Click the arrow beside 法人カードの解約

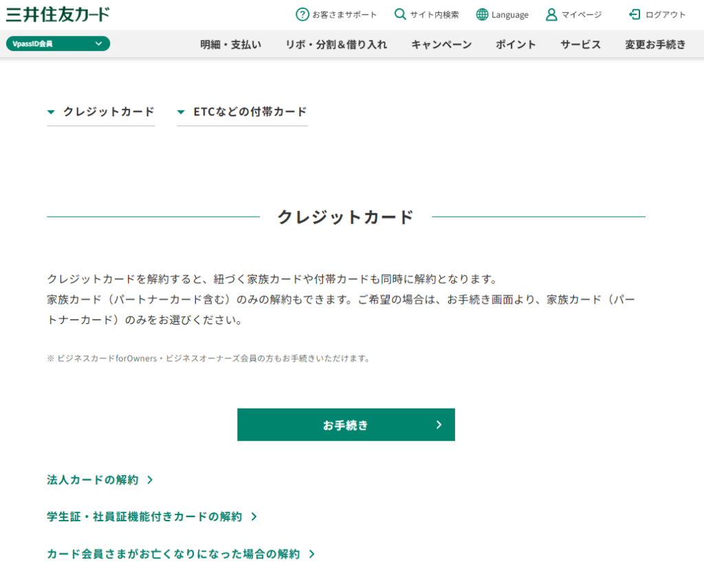[x=150, y=480]
